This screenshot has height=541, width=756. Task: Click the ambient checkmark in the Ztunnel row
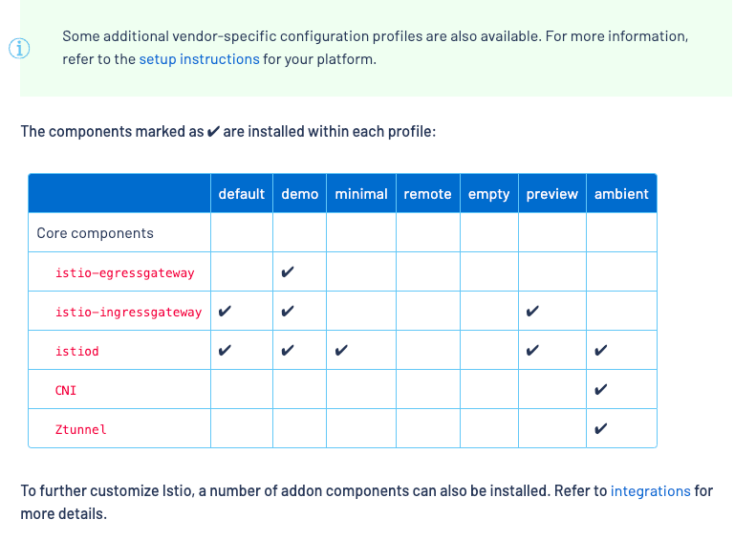point(601,428)
